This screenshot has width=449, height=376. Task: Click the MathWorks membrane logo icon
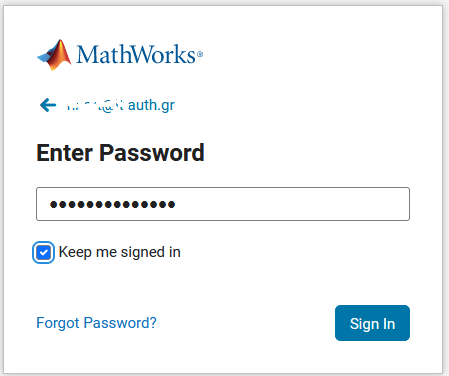coord(54,55)
